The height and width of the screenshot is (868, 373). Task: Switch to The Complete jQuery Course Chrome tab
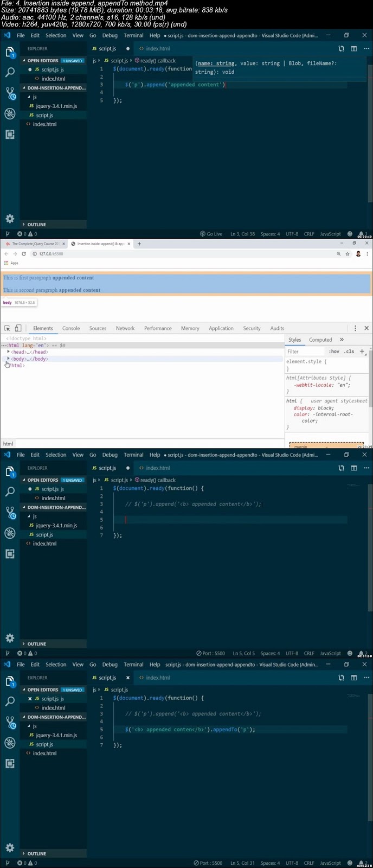point(35,244)
